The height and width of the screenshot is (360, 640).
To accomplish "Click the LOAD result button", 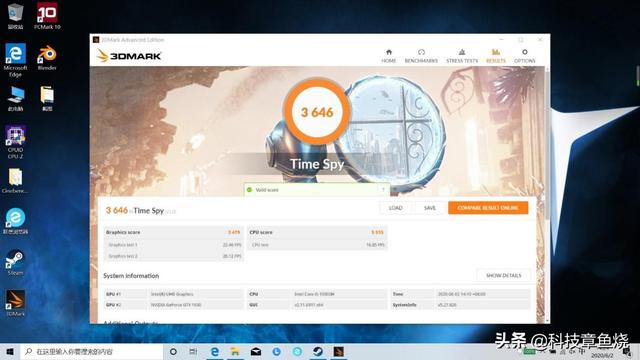I will 396,208.
